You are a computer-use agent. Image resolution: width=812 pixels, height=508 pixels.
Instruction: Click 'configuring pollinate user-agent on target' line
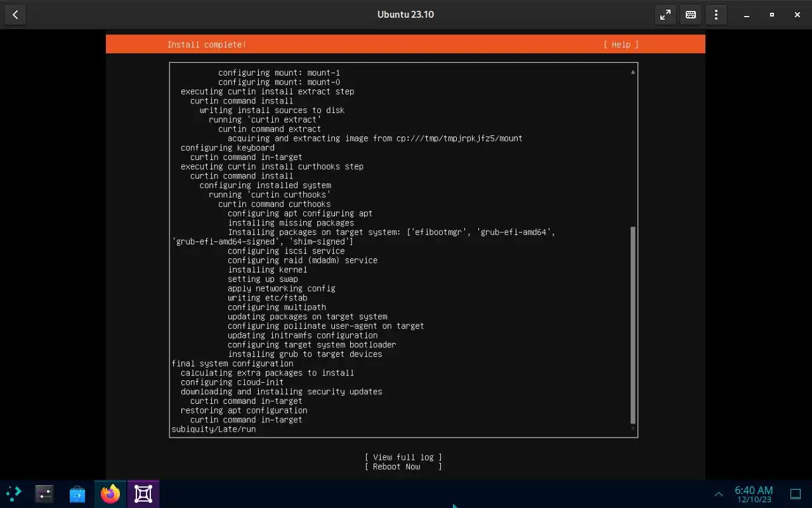click(x=326, y=326)
